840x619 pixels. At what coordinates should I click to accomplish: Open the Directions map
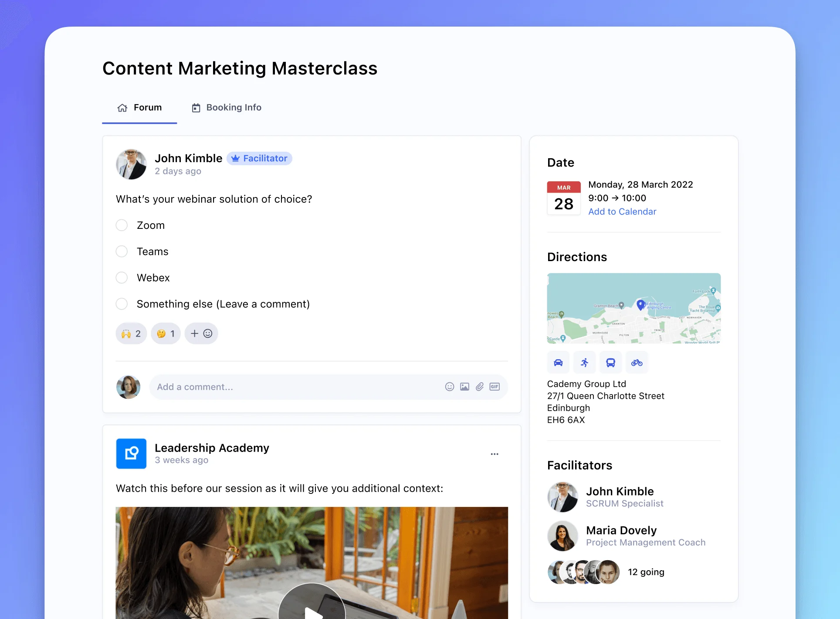(633, 308)
